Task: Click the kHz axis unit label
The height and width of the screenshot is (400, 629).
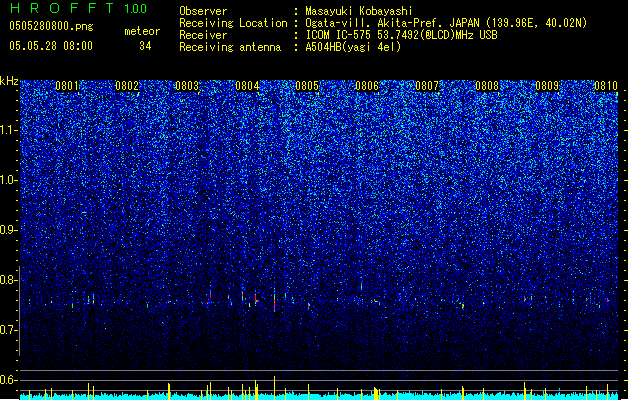Action: [9, 81]
